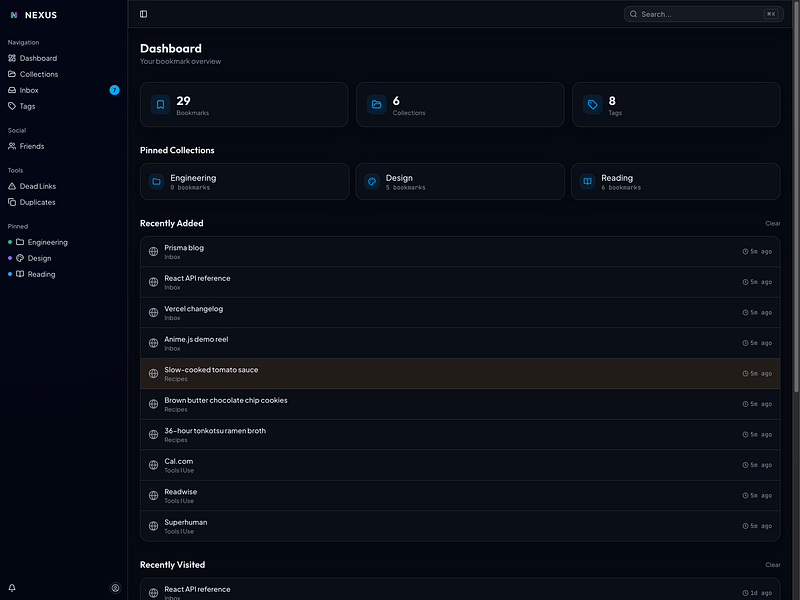Open Prisma blog bookmark
Viewport: 800px width, 600px height.
point(460,252)
